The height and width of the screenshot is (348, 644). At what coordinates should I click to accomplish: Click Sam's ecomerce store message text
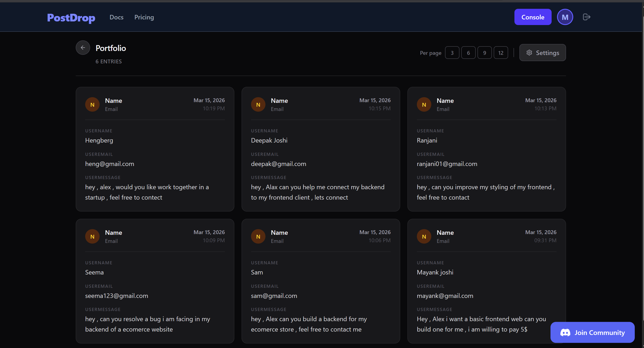[x=309, y=324]
